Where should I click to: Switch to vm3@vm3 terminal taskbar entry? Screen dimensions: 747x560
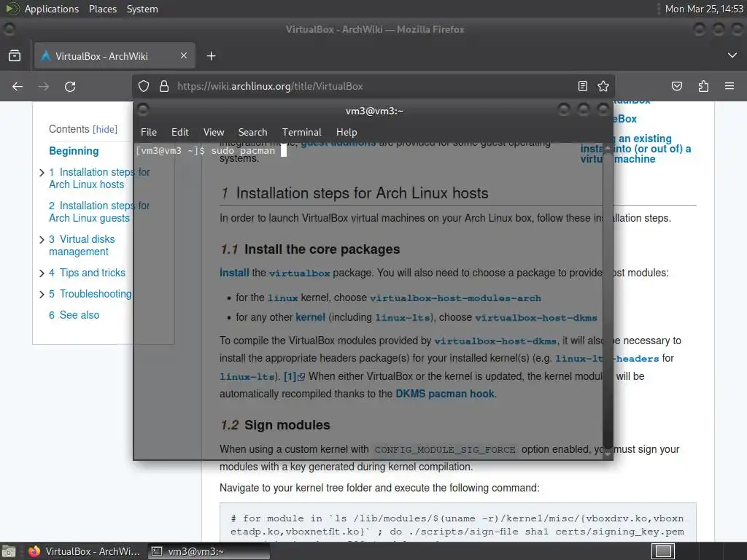point(208,551)
